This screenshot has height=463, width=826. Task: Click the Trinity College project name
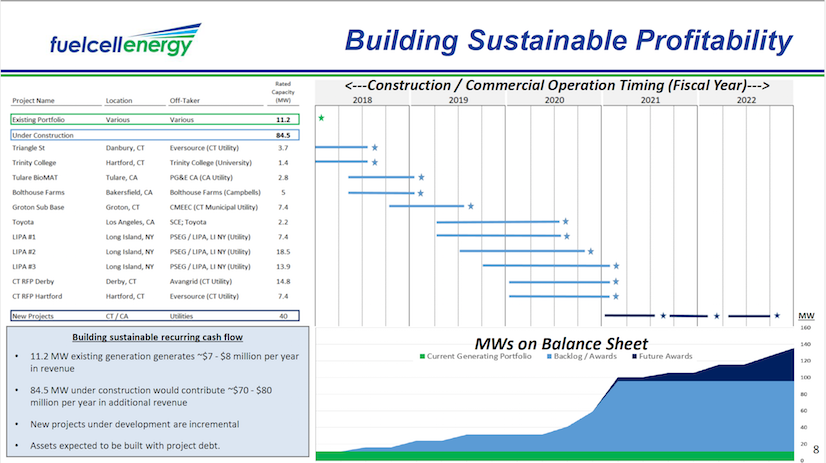point(34,163)
